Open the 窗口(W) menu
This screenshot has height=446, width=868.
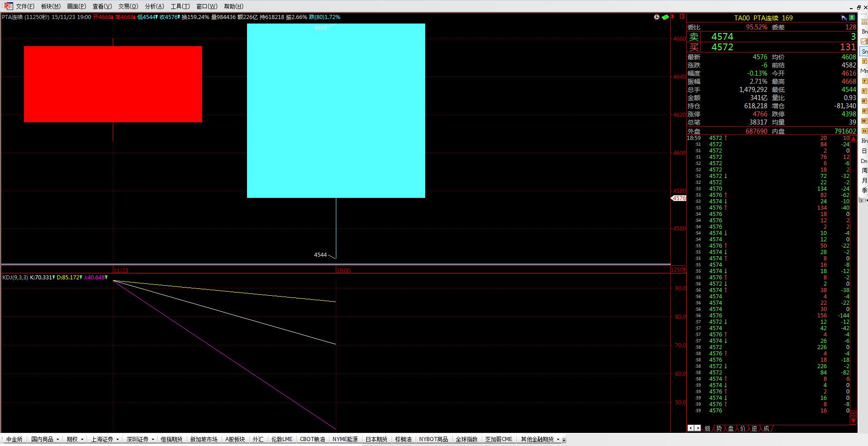coord(207,6)
